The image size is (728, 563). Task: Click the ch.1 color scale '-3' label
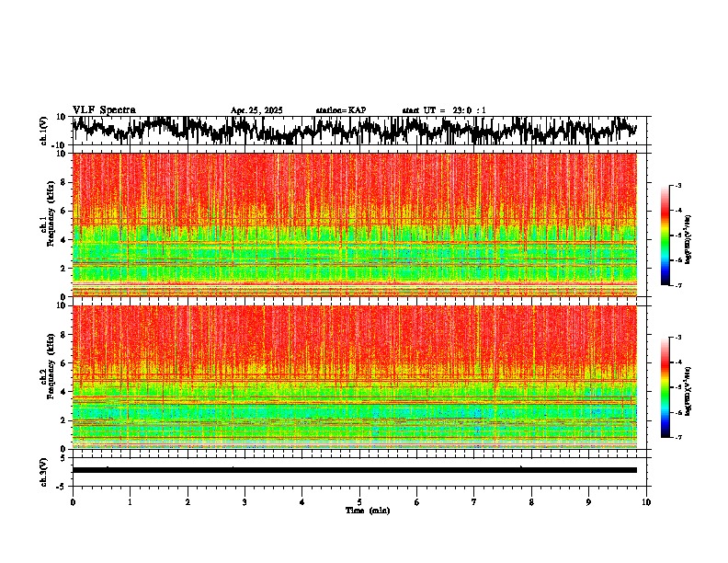pyautogui.click(x=678, y=185)
